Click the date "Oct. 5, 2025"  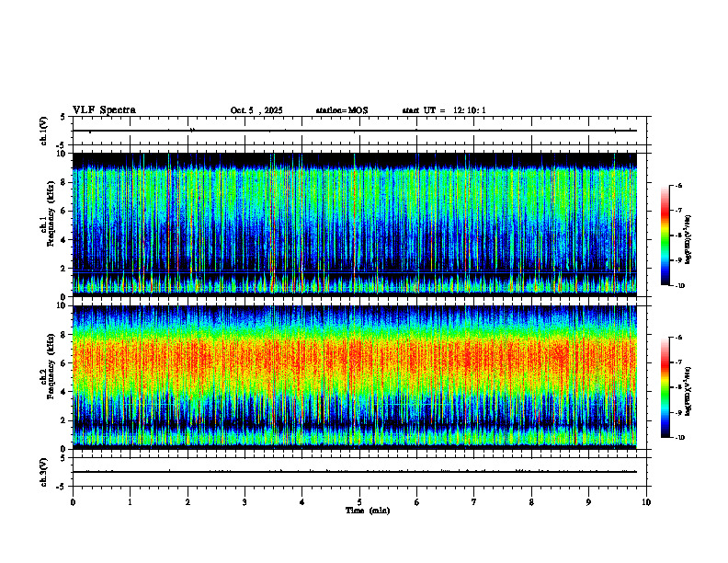[x=256, y=110]
